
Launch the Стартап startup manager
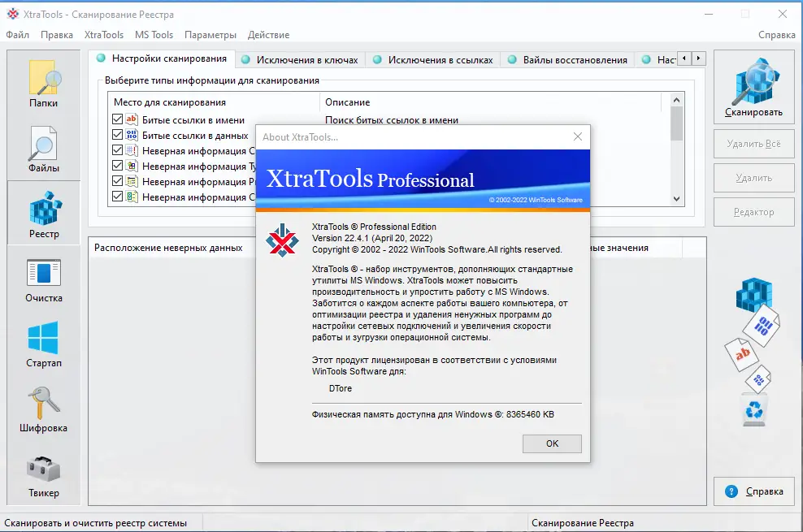pos(42,344)
